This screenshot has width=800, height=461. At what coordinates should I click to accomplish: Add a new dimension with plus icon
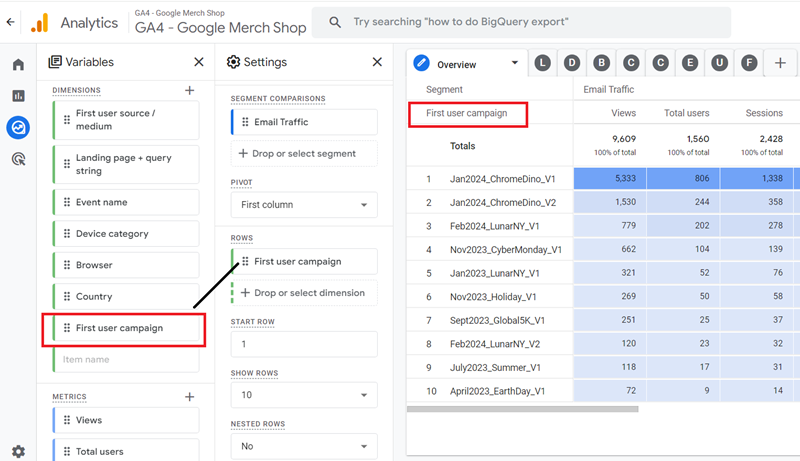(x=189, y=90)
